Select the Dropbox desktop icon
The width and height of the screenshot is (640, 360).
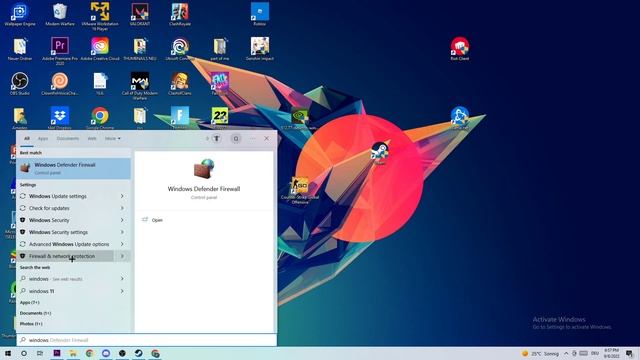coord(60,118)
